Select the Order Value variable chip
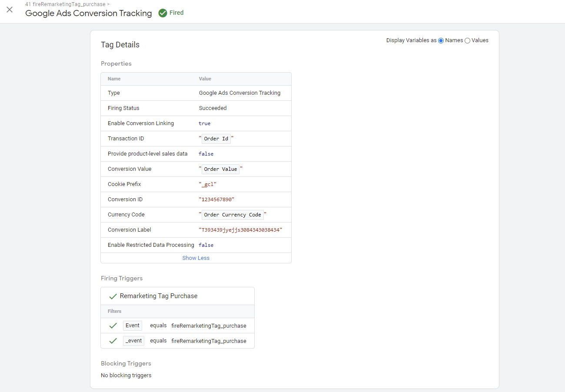This screenshot has height=392, width=565. pyautogui.click(x=220, y=169)
